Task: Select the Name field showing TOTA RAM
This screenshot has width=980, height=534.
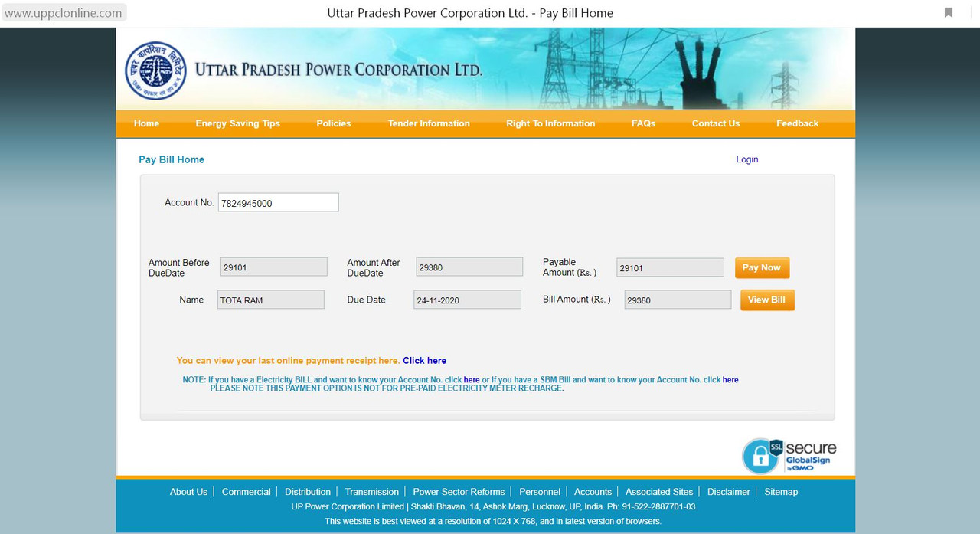Action: pyautogui.click(x=271, y=300)
